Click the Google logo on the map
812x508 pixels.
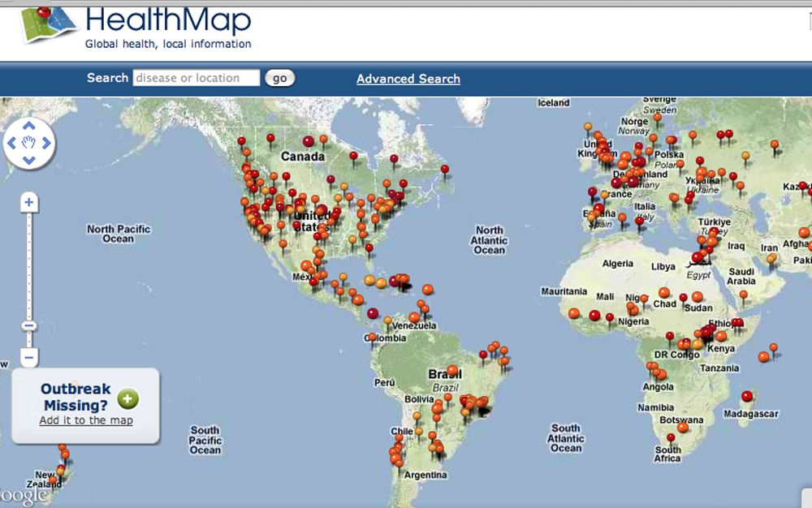23,495
